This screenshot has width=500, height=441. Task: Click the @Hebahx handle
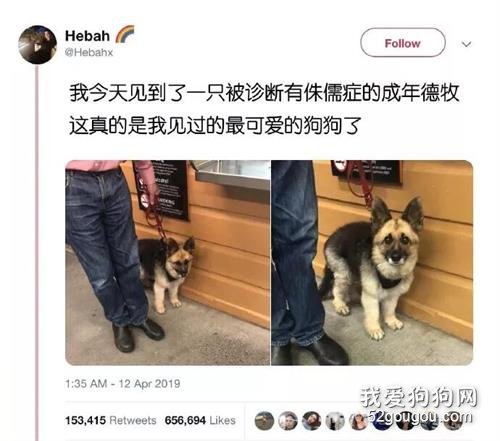coord(89,52)
